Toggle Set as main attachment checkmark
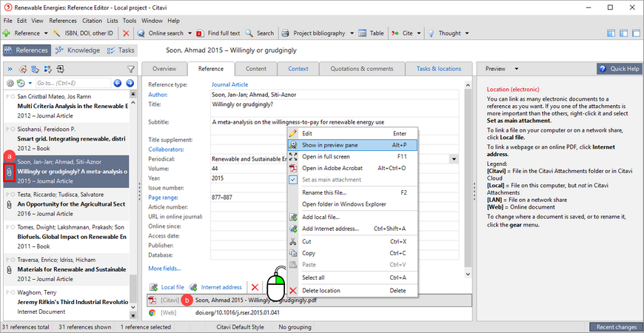 point(293,179)
